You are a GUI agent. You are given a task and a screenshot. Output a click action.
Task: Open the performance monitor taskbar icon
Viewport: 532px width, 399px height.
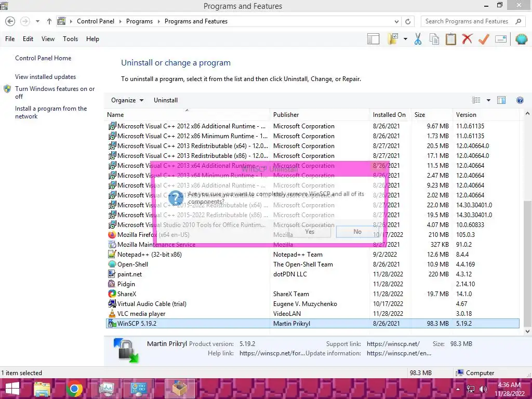tap(107, 389)
